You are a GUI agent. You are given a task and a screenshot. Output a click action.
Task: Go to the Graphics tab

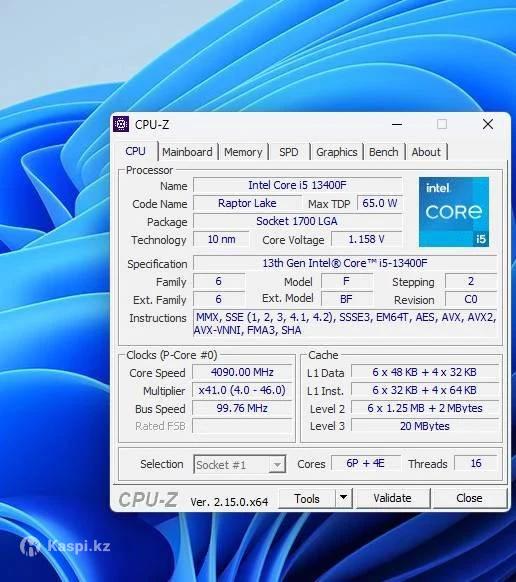(x=337, y=152)
